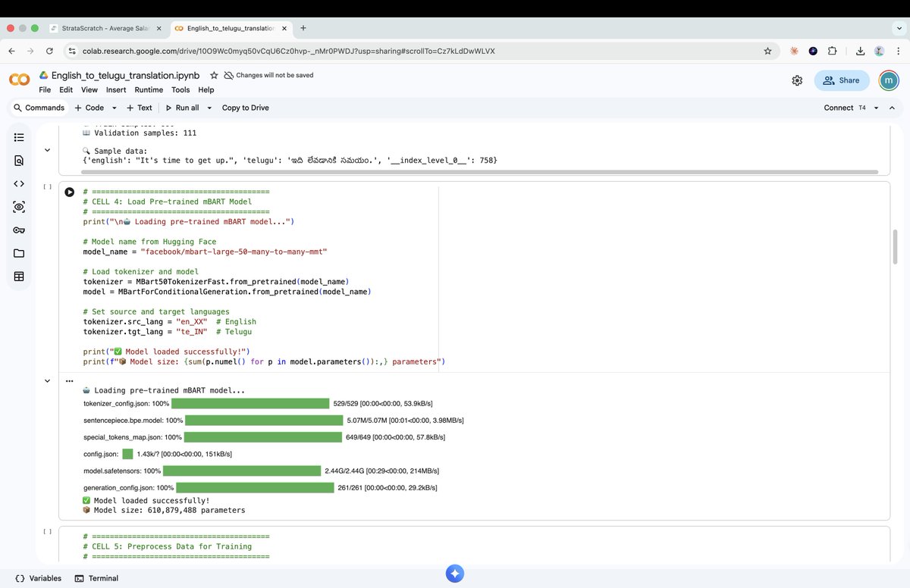Click the orange star extension icon
This screenshot has width=910, height=588.
[794, 51]
